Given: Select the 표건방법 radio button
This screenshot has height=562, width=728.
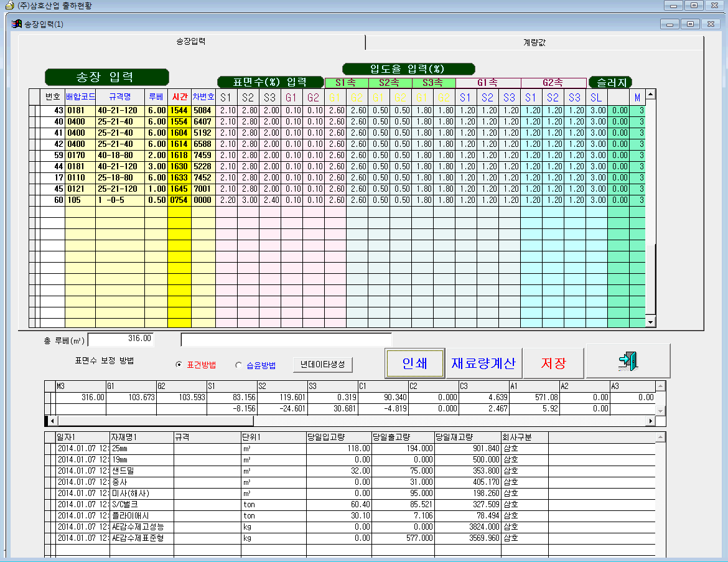Looking at the screenshot, I should pos(179,365).
